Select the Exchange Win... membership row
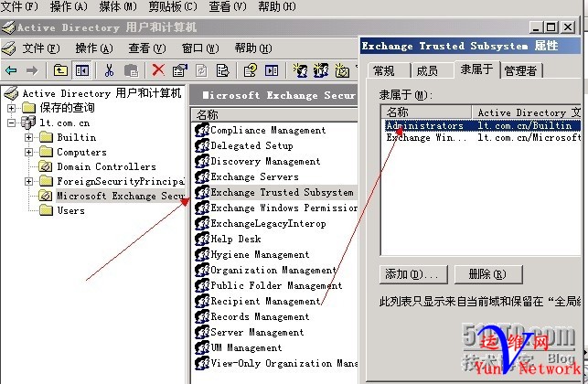This screenshot has width=588, height=384. click(483, 137)
